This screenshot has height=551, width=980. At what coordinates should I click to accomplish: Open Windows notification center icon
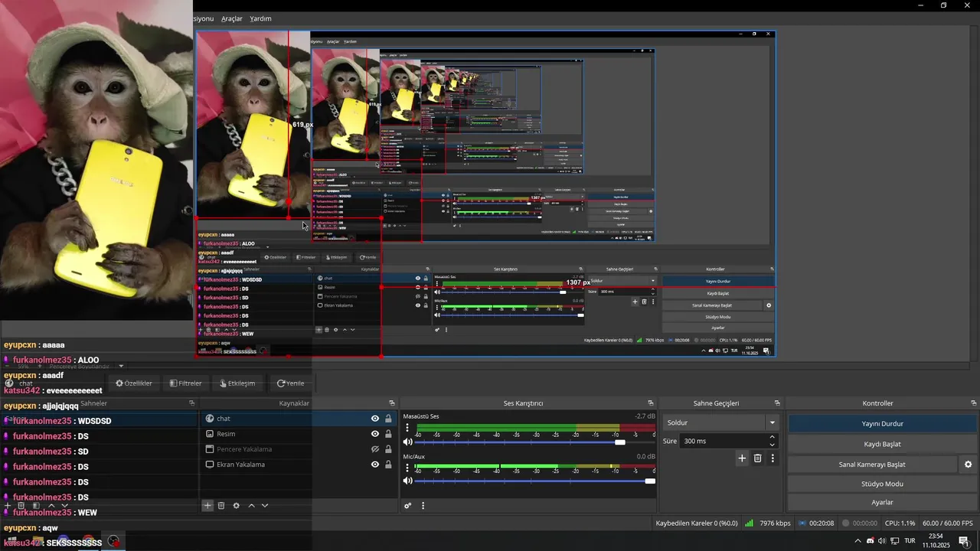(964, 541)
